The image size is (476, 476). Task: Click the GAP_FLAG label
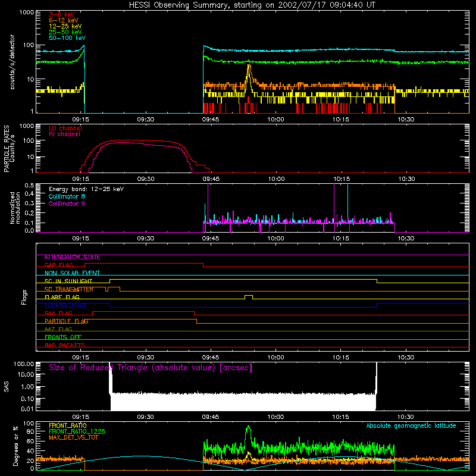[x=58, y=265]
